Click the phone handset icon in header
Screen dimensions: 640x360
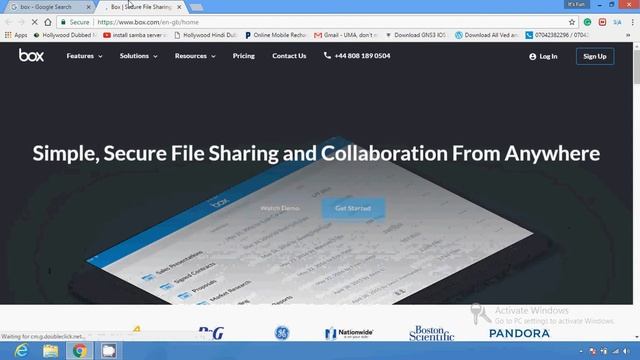[327, 55]
